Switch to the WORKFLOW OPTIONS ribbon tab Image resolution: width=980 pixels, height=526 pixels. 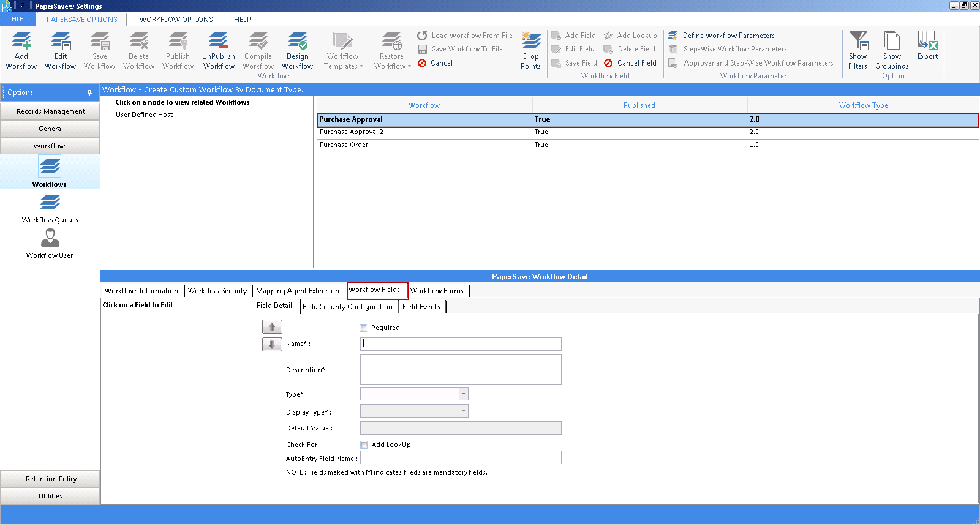tap(176, 19)
